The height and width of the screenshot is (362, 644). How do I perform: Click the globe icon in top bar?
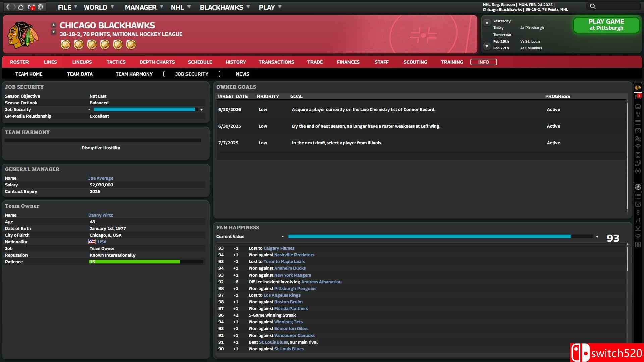[x=40, y=7]
